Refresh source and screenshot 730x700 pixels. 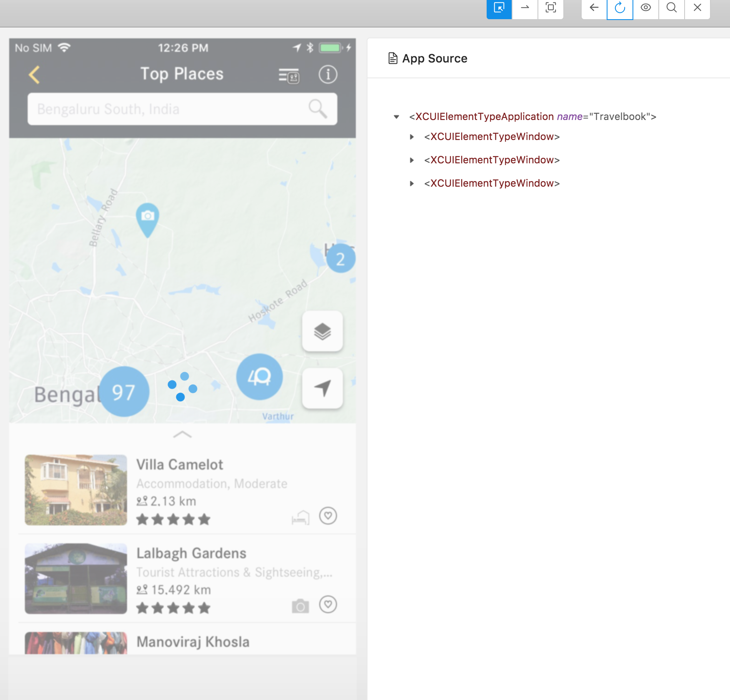620,8
